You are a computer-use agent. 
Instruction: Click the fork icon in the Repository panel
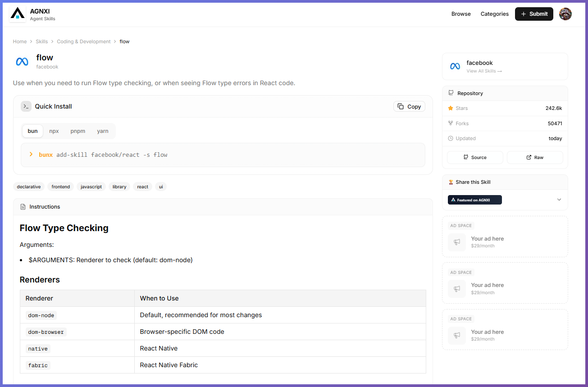coord(451,123)
